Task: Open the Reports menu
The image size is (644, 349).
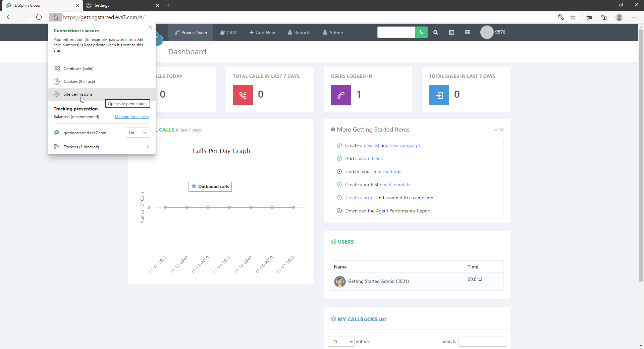Action: (x=299, y=33)
